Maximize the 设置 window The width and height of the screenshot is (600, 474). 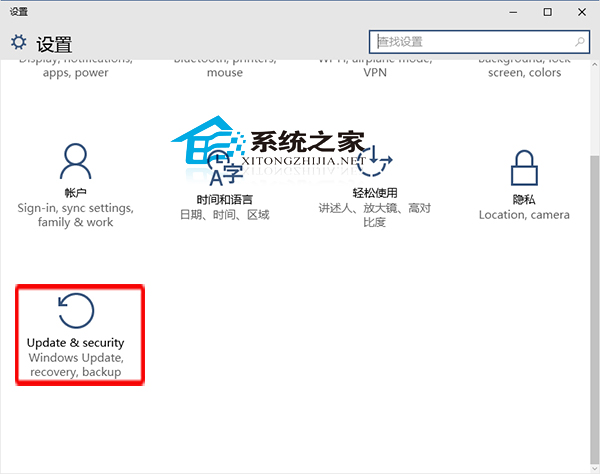pos(548,12)
